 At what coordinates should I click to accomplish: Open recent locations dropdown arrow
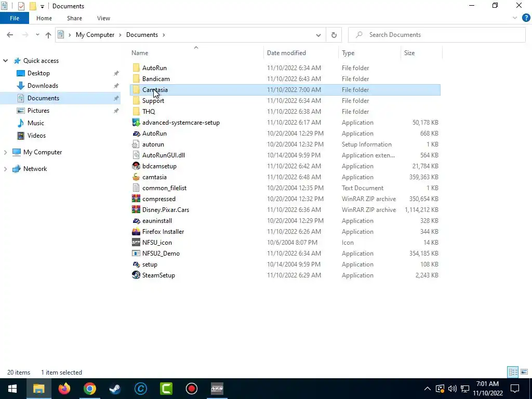(x=37, y=35)
